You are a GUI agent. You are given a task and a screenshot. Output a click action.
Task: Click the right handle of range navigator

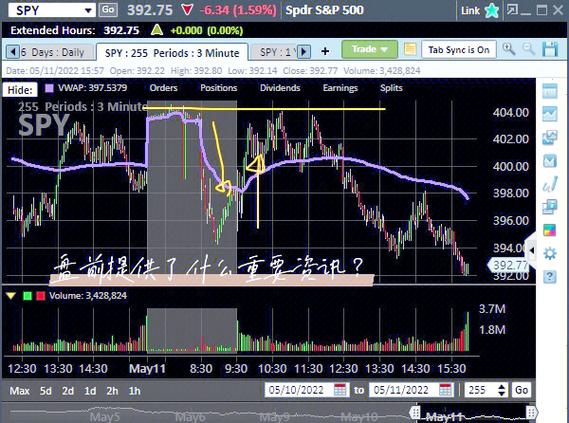(x=531, y=412)
